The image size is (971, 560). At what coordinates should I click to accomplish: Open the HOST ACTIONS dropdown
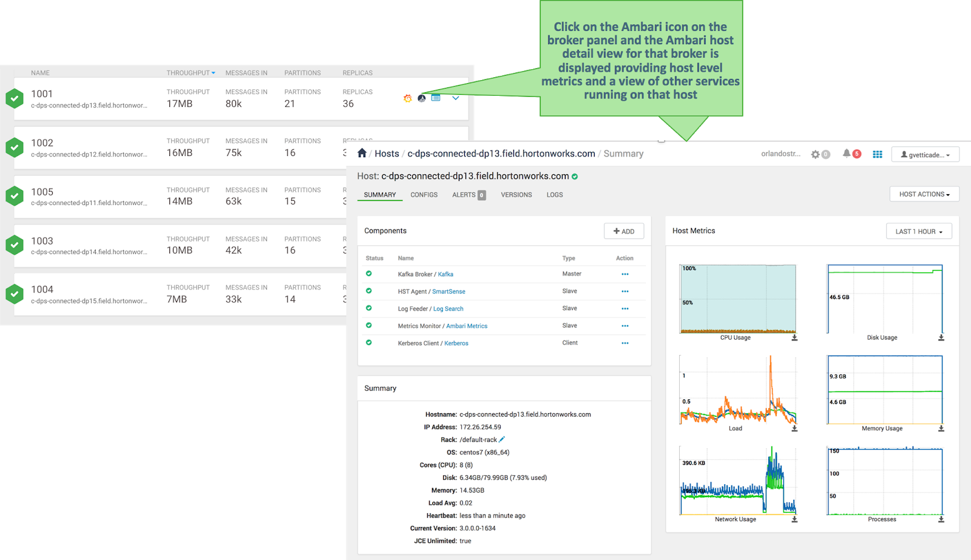click(x=925, y=194)
